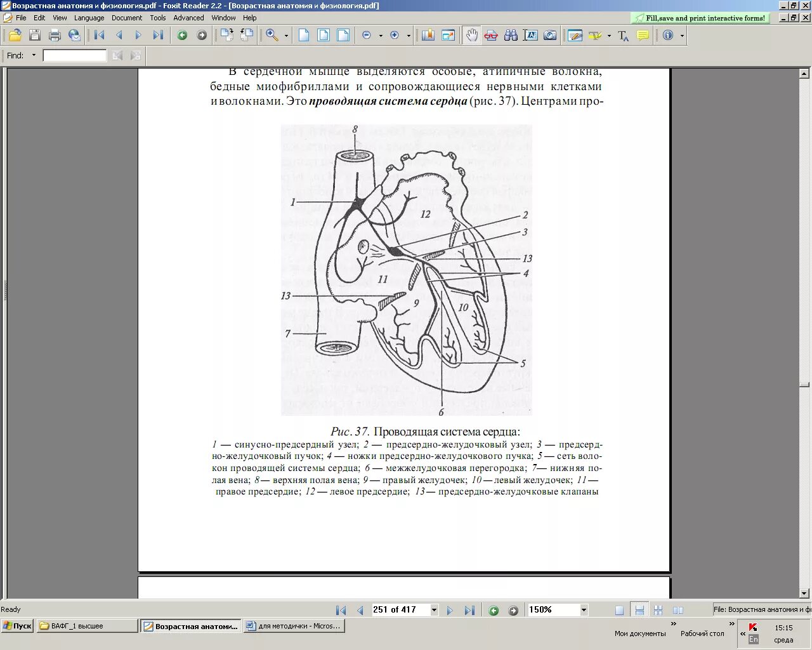Open the Document menu
Image resolution: width=812 pixels, height=650 pixels.
click(127, 18)
